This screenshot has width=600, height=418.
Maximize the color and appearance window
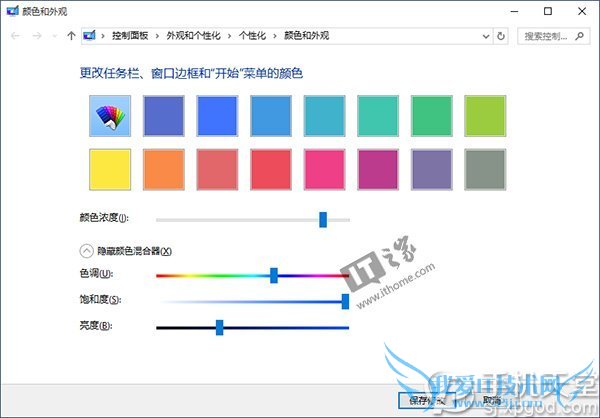[548, 11]
